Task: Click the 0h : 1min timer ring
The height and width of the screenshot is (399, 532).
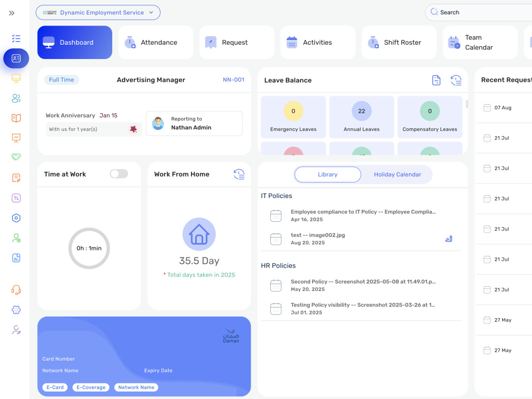Action: pos(89,248)
